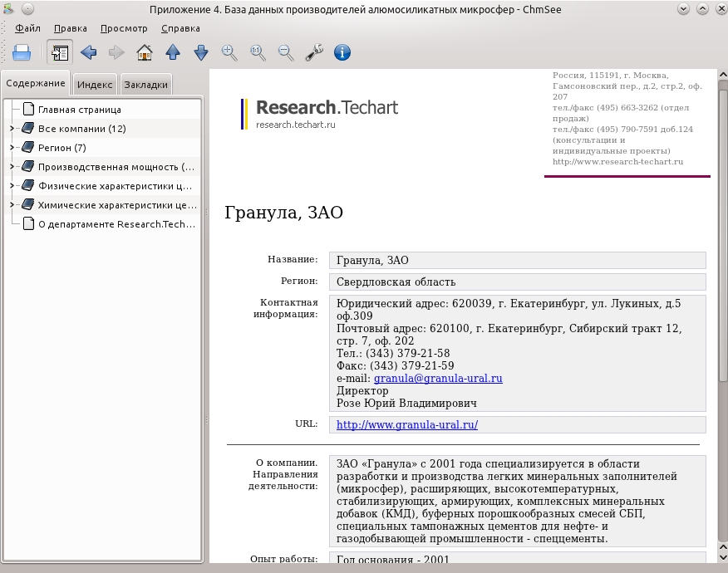
Task: Go back with the left arrow
Action: [88, 52]
